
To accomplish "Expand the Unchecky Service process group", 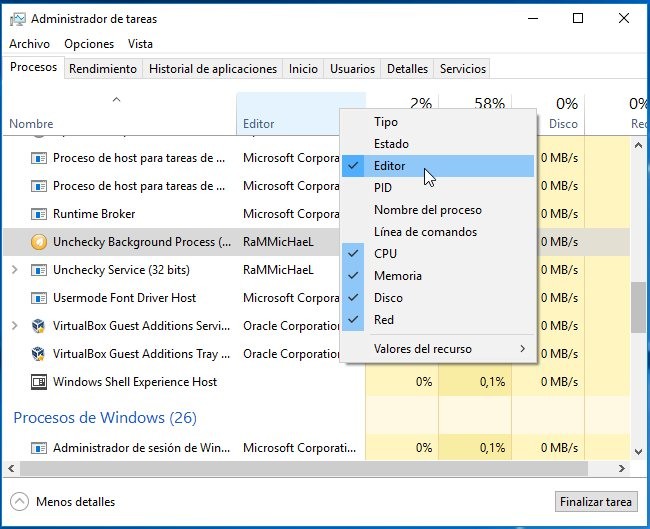I will pyautogui.click(x=14, y=270).
